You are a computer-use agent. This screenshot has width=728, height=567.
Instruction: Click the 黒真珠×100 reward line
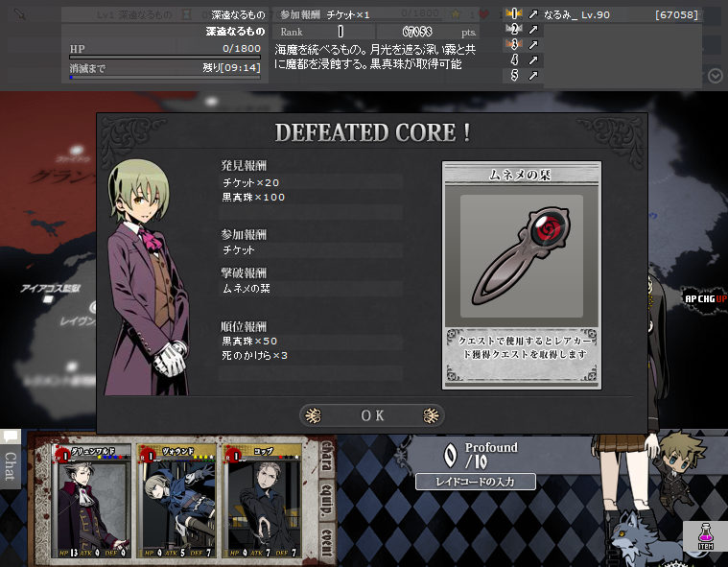pos(310,197)
